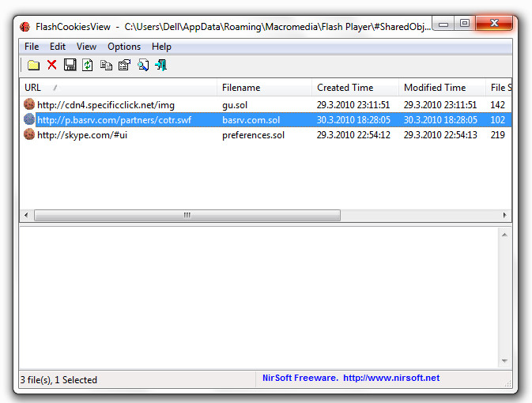Open the Edit menu

58,47
